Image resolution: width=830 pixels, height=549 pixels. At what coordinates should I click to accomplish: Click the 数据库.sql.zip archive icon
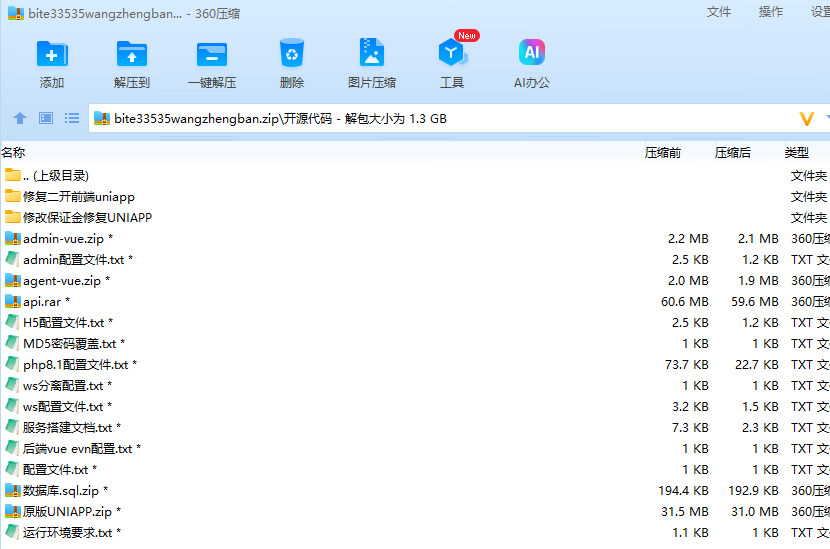[x=13, y=490]
